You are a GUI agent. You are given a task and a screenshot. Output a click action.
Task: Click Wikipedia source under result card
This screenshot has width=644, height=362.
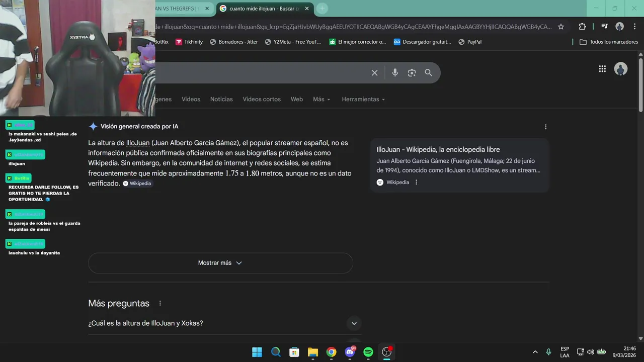pyautogui.click(x=393, y=183)
